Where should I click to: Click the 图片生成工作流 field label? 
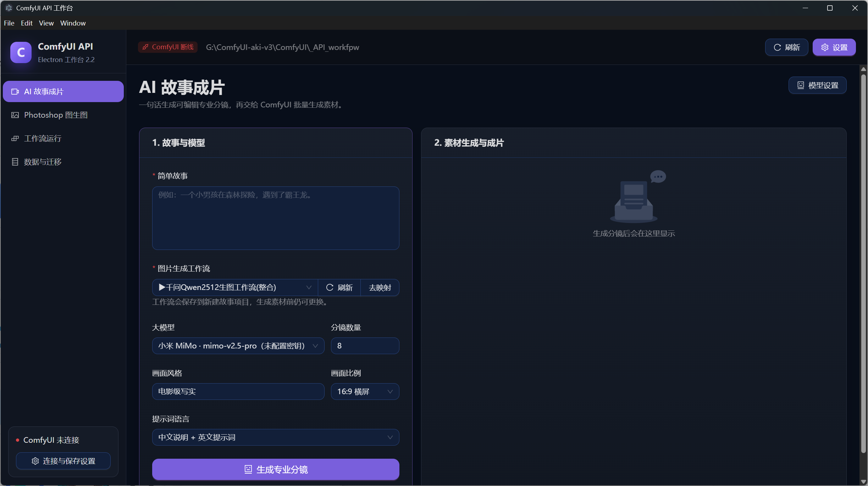coord(184,269)
